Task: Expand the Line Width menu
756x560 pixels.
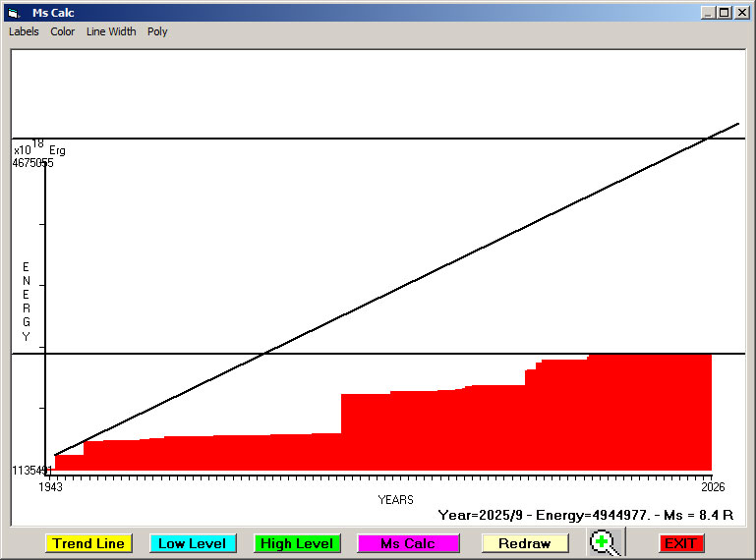Action: point(111,31)
